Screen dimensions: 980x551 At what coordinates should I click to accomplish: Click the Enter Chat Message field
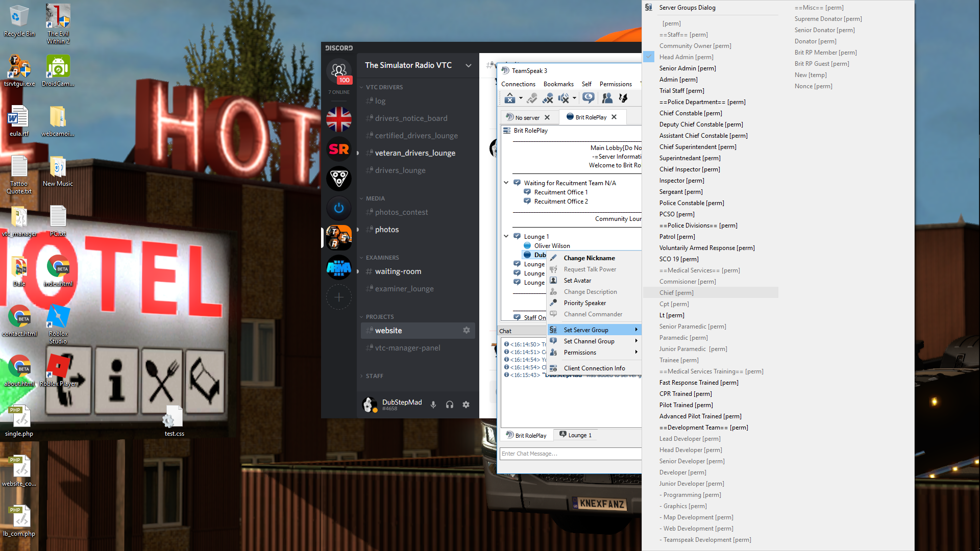tap(570, 454)
